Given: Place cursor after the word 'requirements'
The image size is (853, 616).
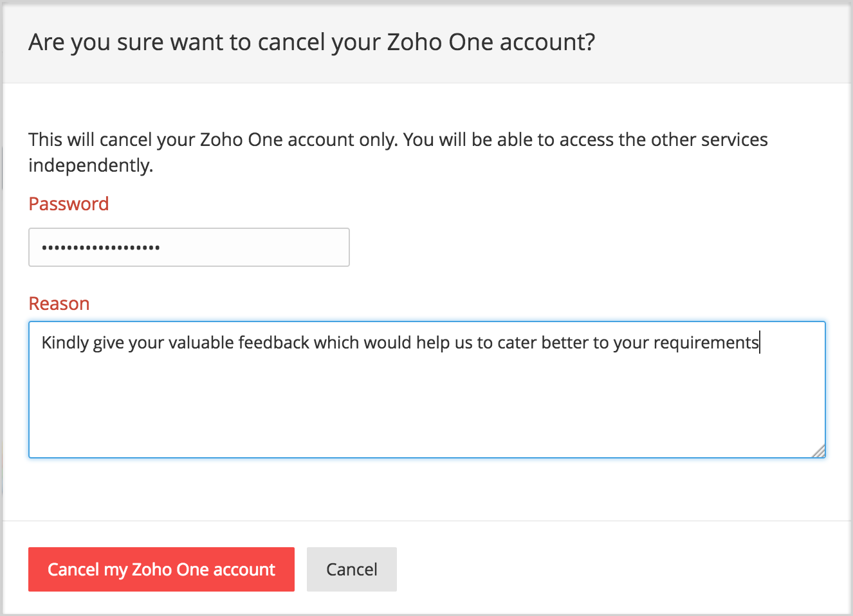Looking at the screenshot, I should 760,343.
